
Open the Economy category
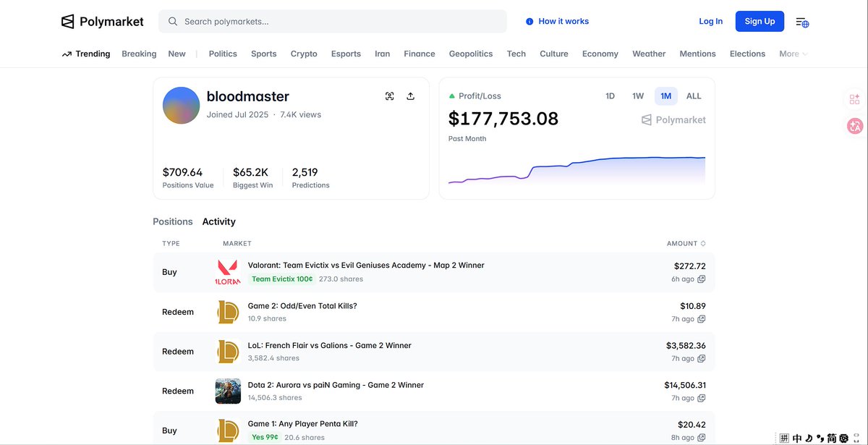(x=600, y=54)
